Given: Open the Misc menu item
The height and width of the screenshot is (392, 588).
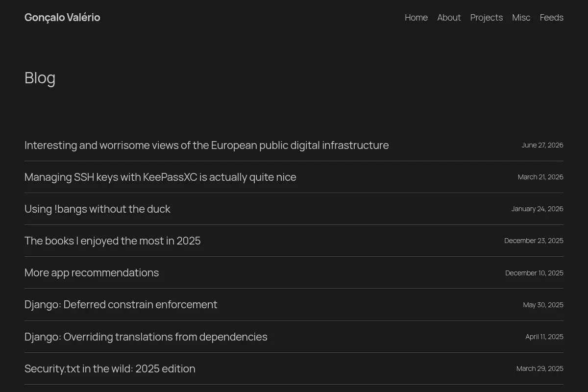Looking at the screenshot, I should [x=521, y=18].
